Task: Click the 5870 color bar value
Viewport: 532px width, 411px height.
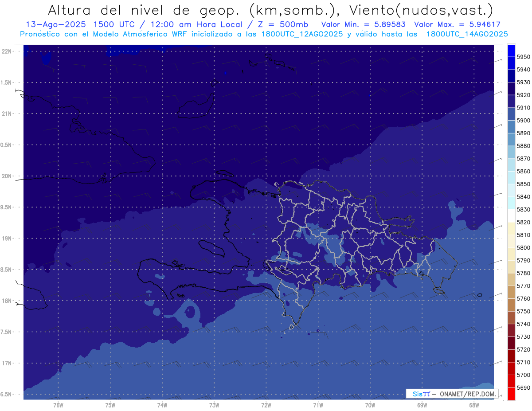Action: [x=523, y=158]
